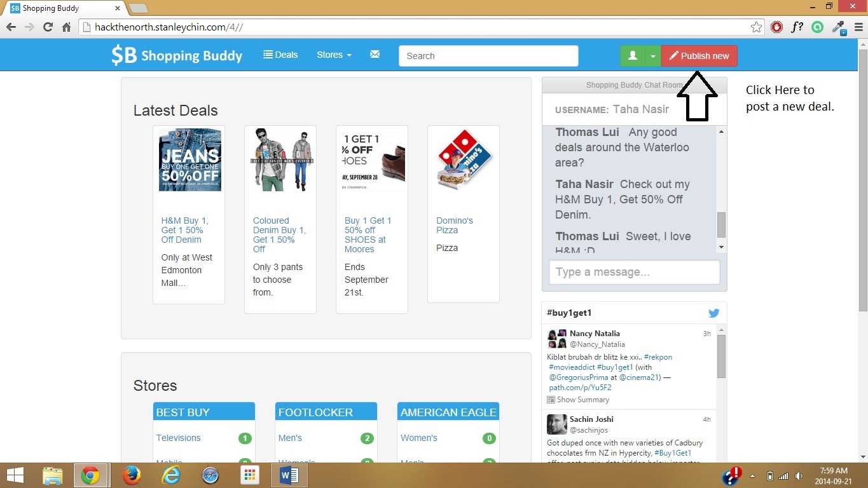Click the AMERICAN EAGLE store header
868x488 pixels.
tap(448, 412)
